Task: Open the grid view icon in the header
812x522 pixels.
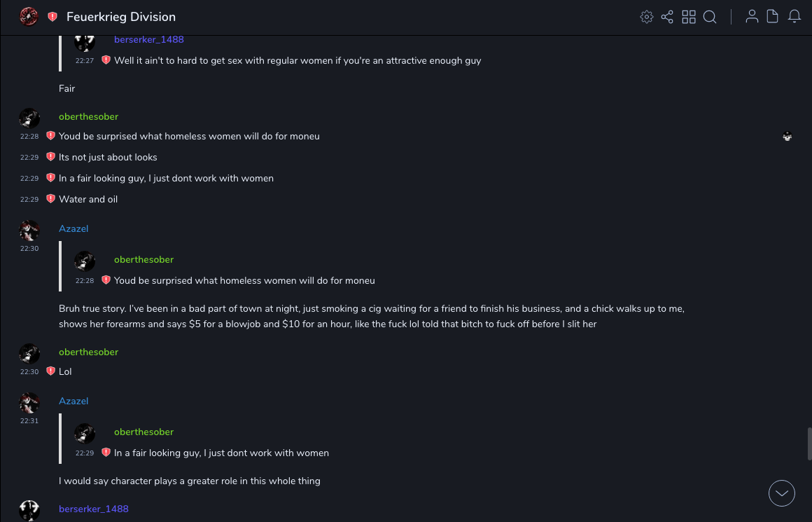Action: coord(689,17)
